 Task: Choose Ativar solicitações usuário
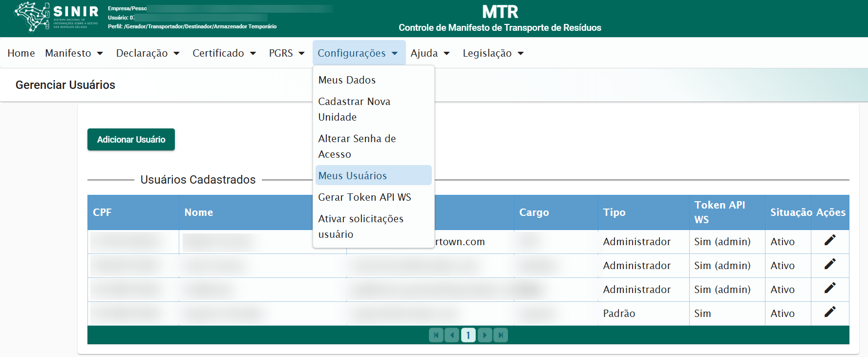pyautogui.click(x=373, y=227)
